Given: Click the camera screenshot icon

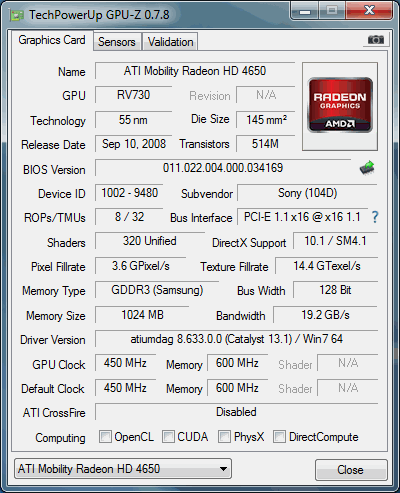Looking at the screenshot, I should coord(376,40).
